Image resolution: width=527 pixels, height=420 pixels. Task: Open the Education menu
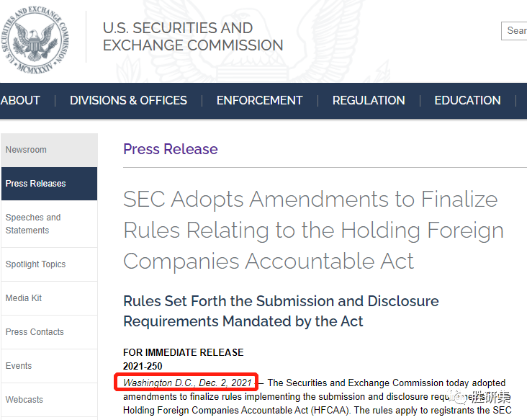pyautogui.click(x=467, y=101)
